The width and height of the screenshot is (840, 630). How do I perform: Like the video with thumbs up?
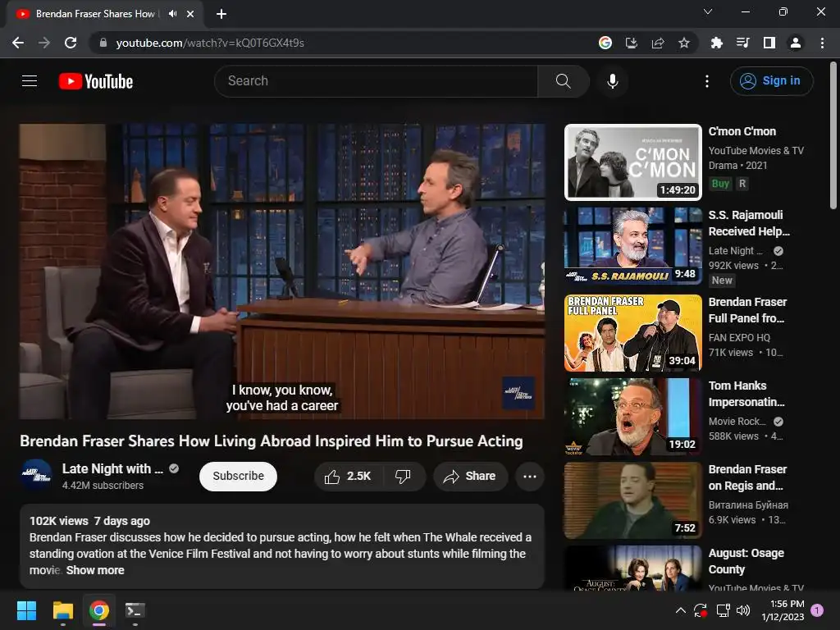click(x=348, y=477)
